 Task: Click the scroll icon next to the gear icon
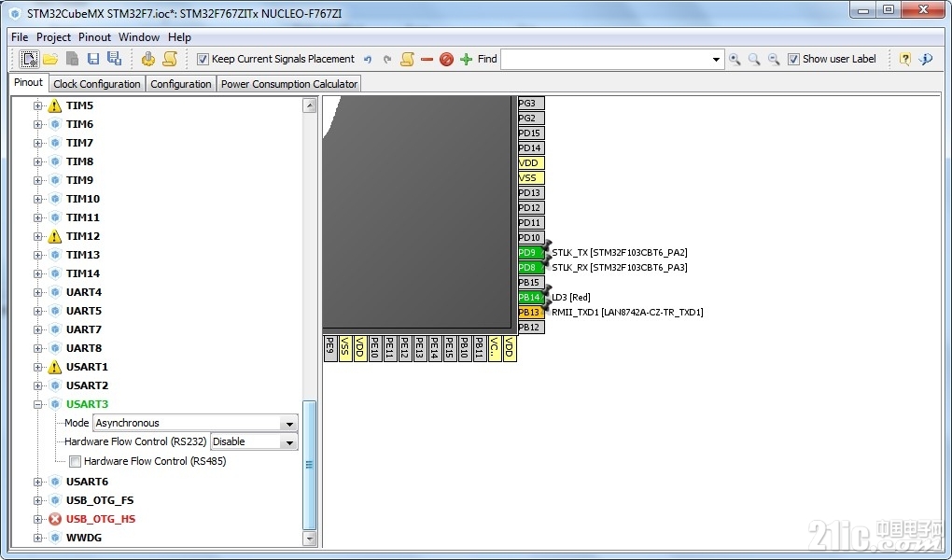(170, 59)
